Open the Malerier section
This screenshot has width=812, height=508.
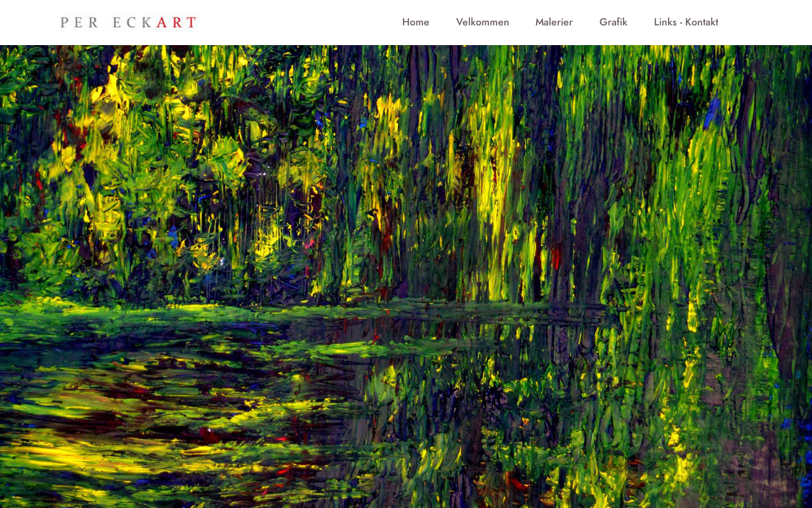pyautogui.click(x=554, y=22)
